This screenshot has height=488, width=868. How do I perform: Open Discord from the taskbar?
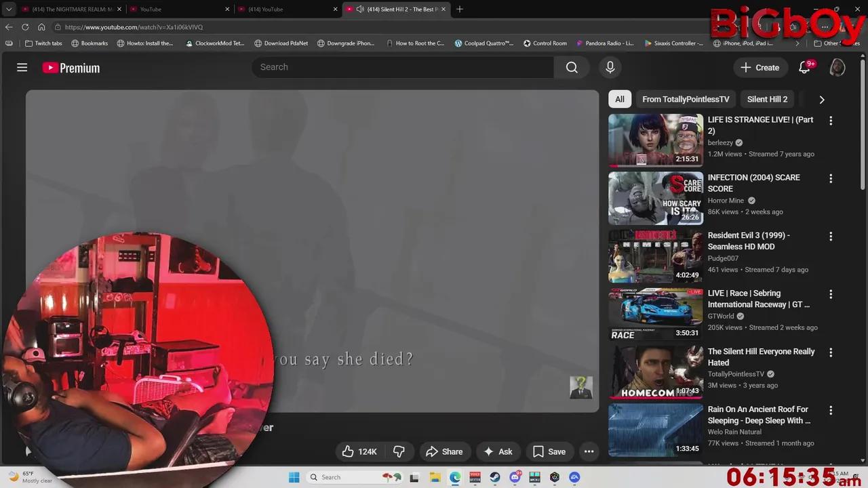(x=515, y=477)
